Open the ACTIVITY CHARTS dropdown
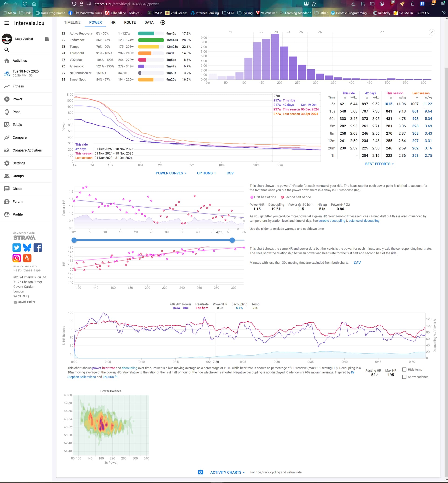The width and height of the screenshot is (448, 483). tap(227, 472)
